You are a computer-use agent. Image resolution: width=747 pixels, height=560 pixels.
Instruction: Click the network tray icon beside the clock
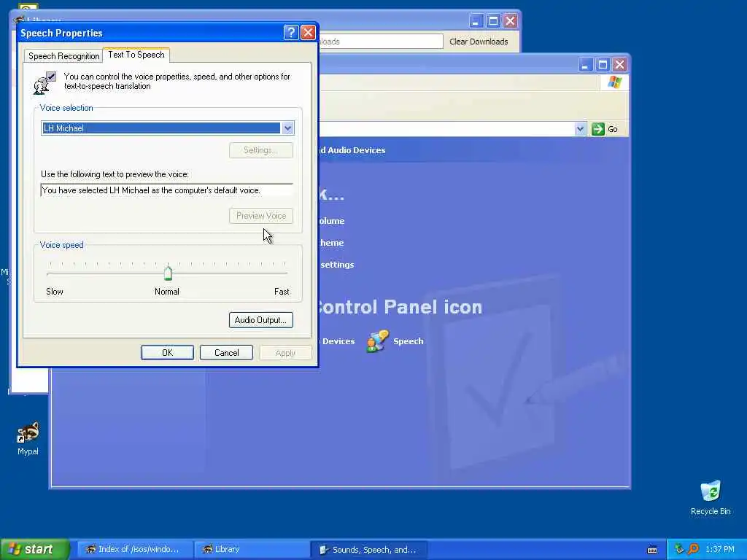(x=679, y=549)
